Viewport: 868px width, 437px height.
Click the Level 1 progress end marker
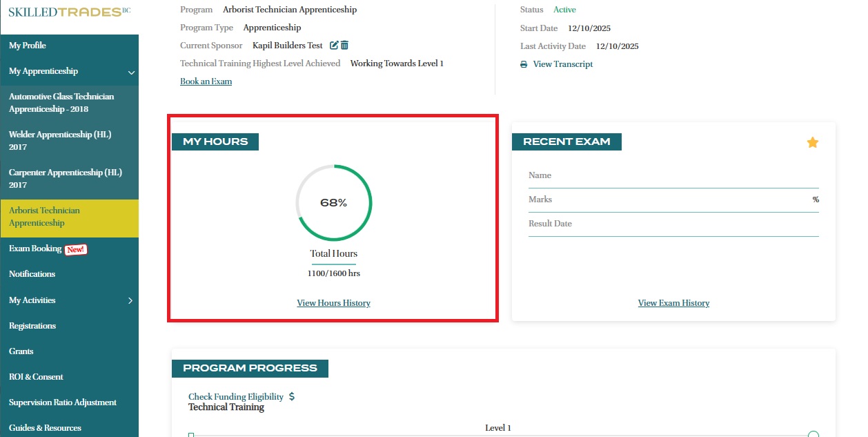(813, 434)
